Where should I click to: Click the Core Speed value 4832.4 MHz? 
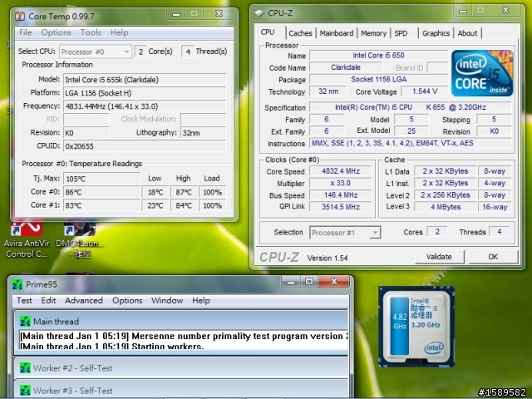coord(341,171)
